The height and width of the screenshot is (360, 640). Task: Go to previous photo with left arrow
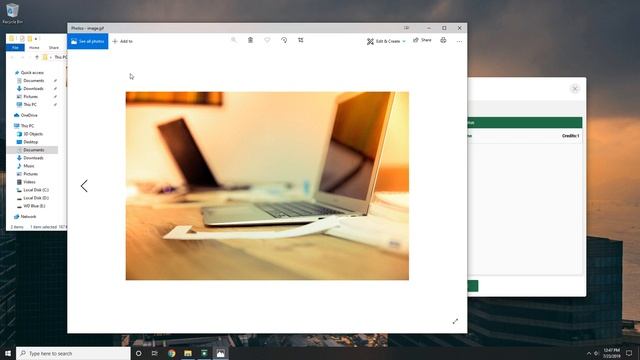click(x=84, y=186)
